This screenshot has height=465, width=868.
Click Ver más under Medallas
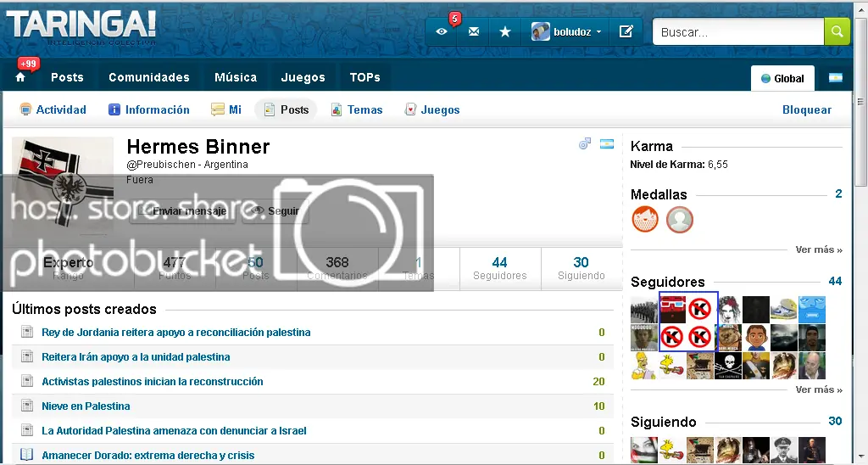(x=819, y=249)
